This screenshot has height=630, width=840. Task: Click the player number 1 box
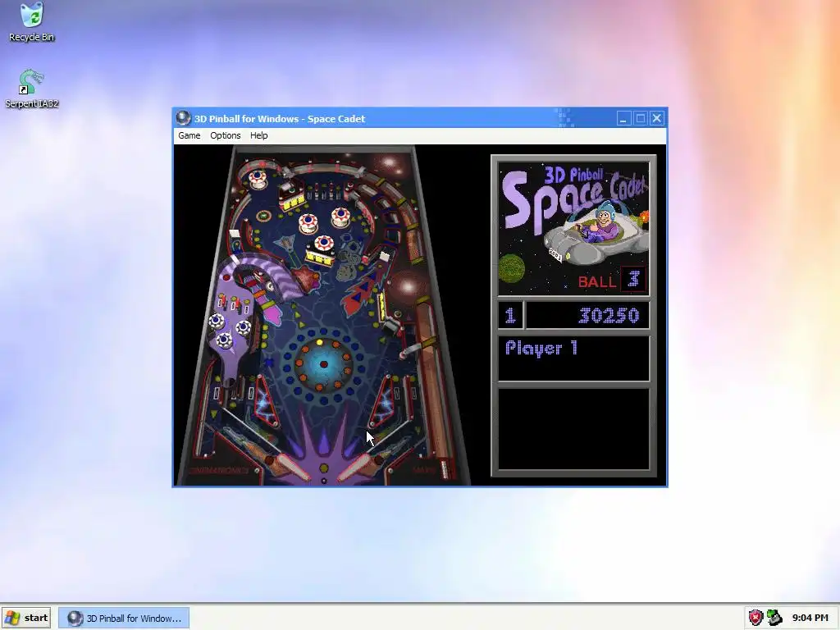(510, 316)
